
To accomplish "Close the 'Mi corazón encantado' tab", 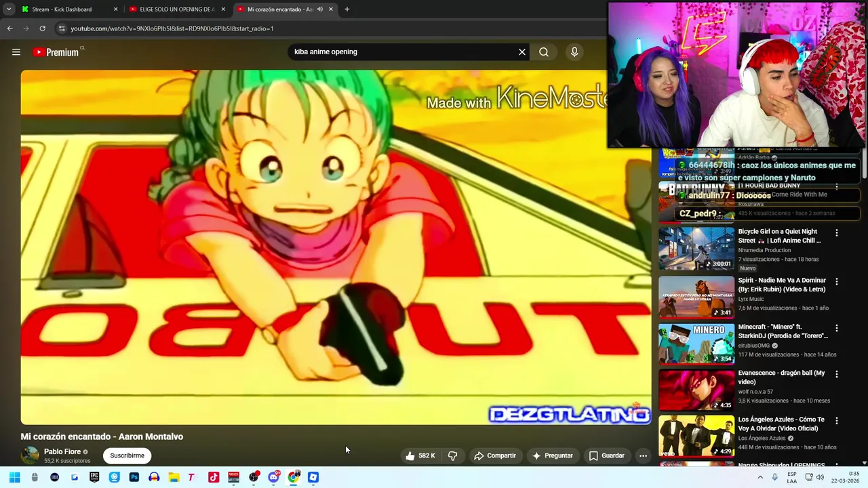I will [x=331, y=9].
